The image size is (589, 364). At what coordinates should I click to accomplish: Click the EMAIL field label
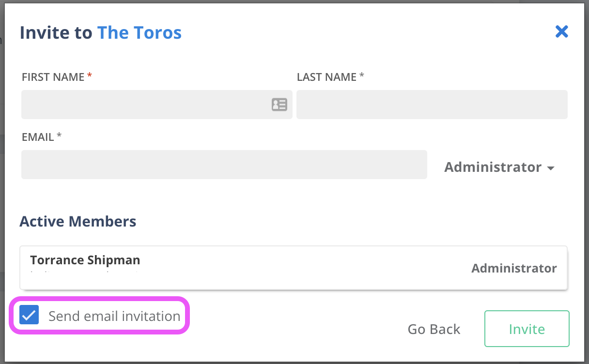tap(38, 137)
